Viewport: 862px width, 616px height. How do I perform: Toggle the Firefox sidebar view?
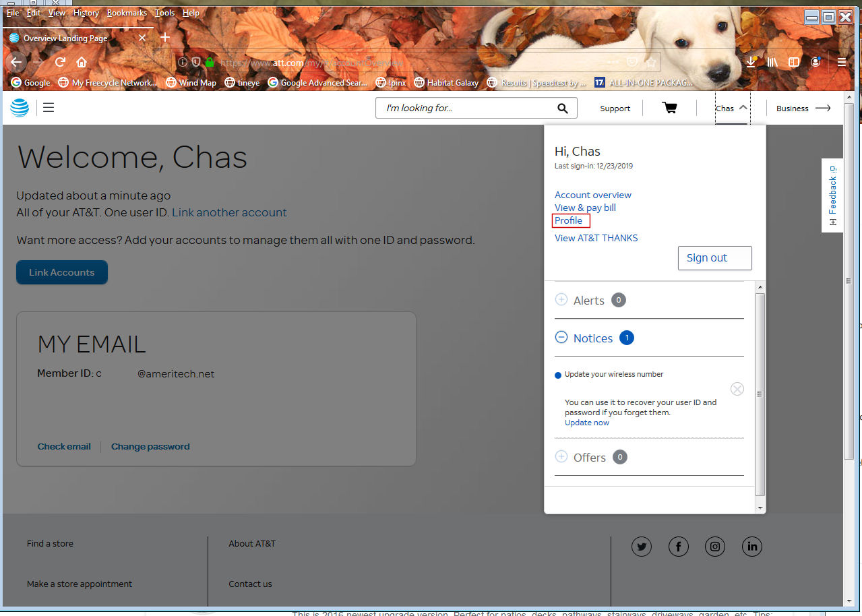[794, 62]
